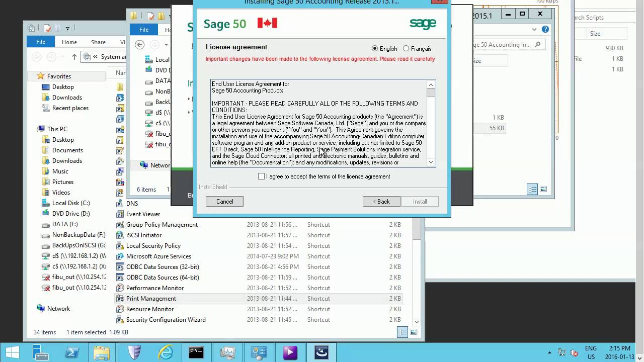
Task: Click the Up arrow in explorer navigation
Action: tap(74, 57)
